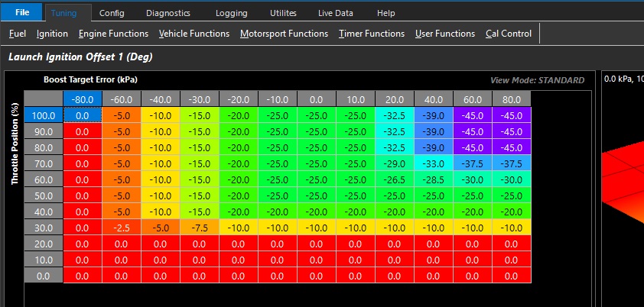This screenshot has width=644, height=307.
Task: Open the Utilites tab
Action: (283, 13)
